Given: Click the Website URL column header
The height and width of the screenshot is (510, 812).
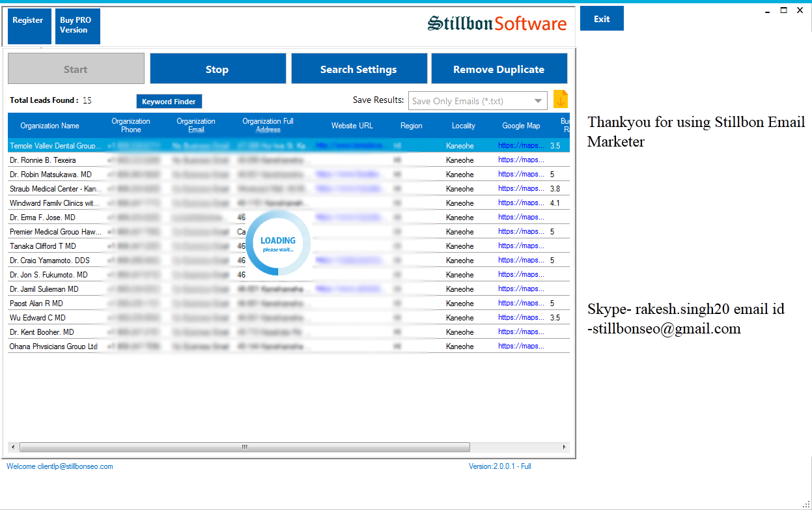Looking at the screenshot, I should click(352, 126).
